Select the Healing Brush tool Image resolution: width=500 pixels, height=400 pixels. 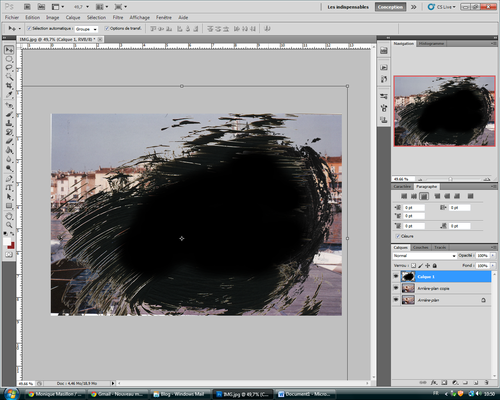9,106
